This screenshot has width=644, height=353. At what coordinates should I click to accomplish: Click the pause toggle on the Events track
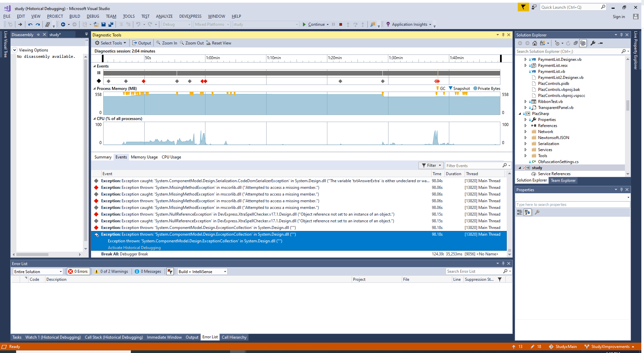[99, 73]
